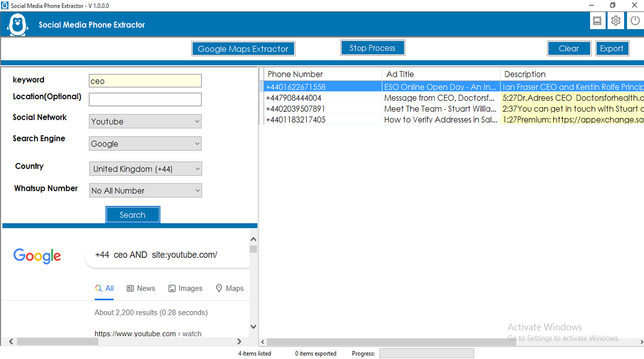Export the extracted phone numbers

pyautogui.click(x=612, y=48)
